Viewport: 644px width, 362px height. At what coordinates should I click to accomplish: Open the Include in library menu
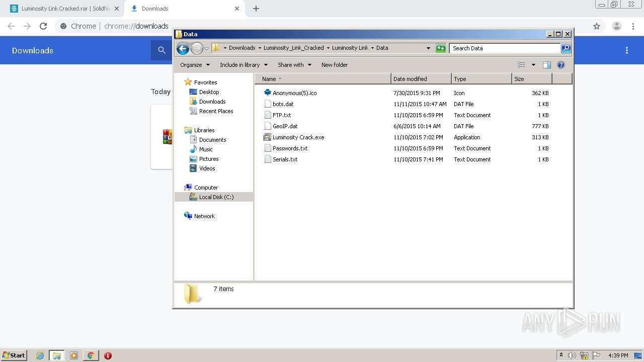pos(244,65)
